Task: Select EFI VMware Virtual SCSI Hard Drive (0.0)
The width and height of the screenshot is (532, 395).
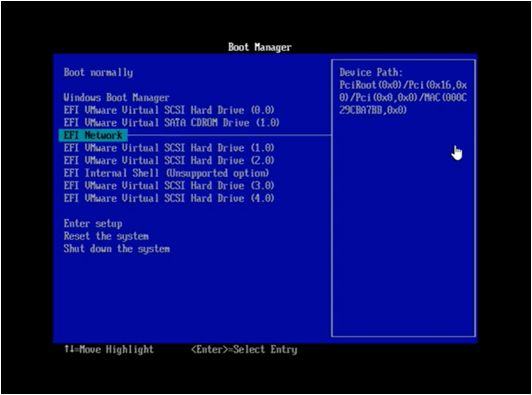Action: (x=169, y=110)
